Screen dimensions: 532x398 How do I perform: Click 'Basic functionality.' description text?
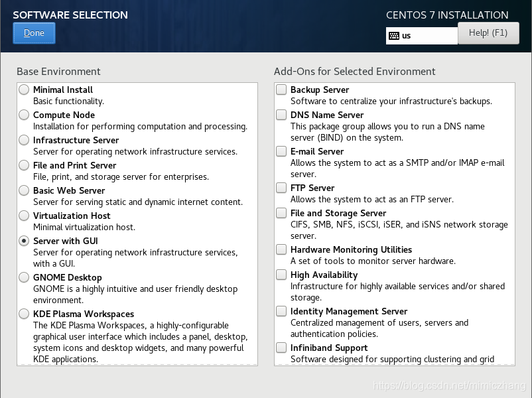coord(68,101)
